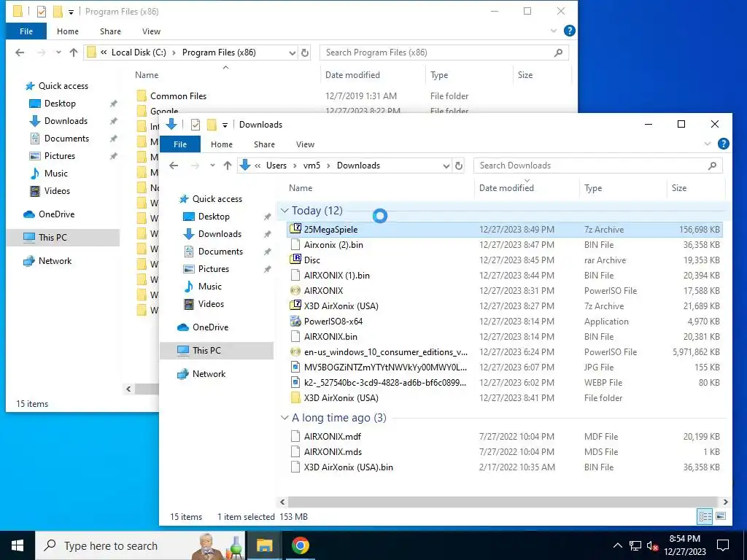Go up one level in Downloads window
The image size is (747, 560).
pyautogui.click(x=228, y=166)
